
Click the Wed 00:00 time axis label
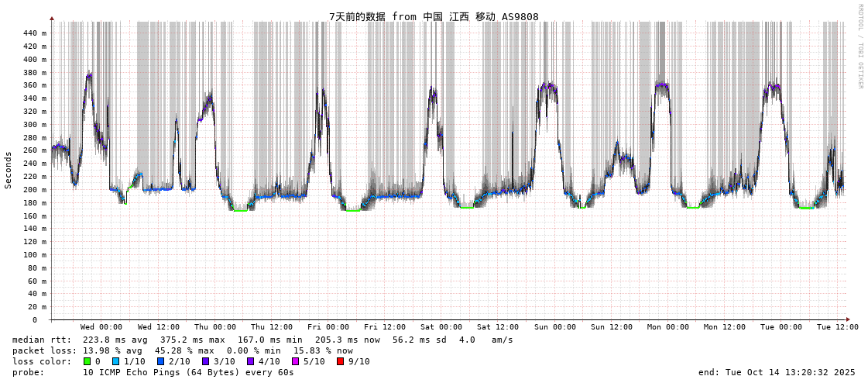point(101,327)
